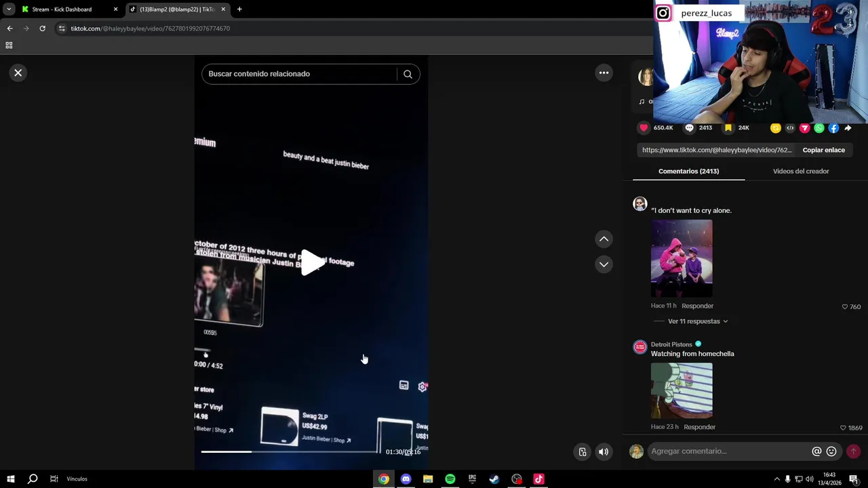Repost the video with yellow repost icon
This screenshot has height=488, width=868.
pyautogui.click(x=776, y=128)
